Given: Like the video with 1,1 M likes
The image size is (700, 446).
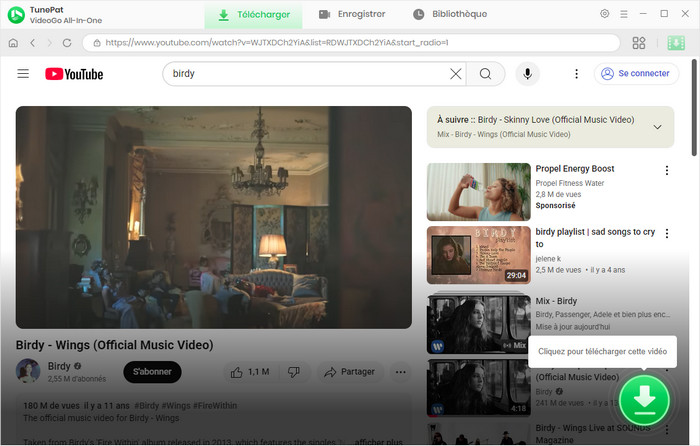Looking at the screenshot, I should pos(249,372).
